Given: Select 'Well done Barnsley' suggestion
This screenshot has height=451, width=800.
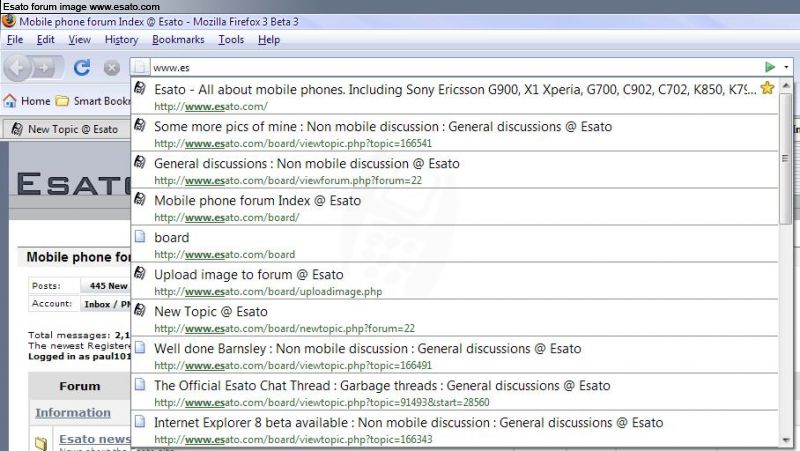Looking at the screenshot, I should pyautogui.click(x=455, y=355).
